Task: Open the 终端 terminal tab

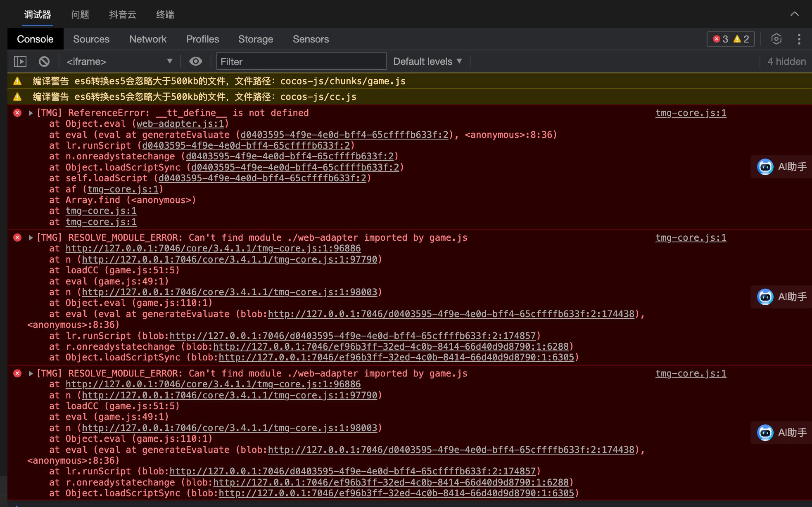Action: point(165,15)
